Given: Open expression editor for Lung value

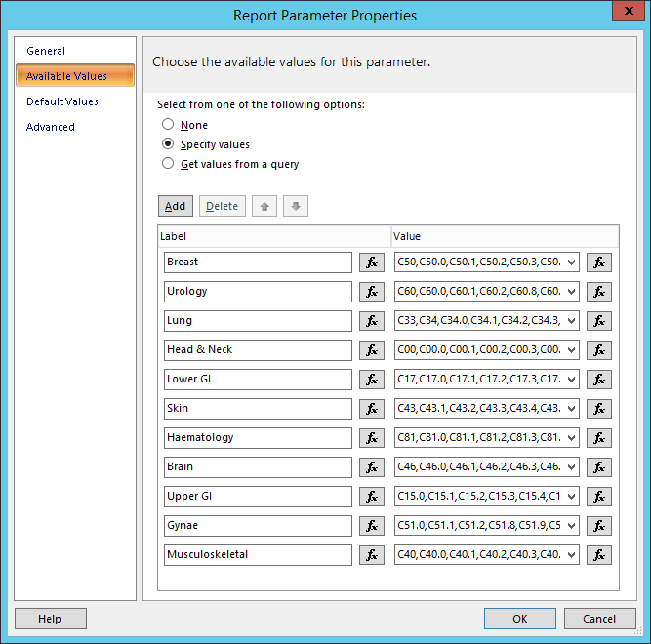Looking at the screenshot, I should click(598, 321).
